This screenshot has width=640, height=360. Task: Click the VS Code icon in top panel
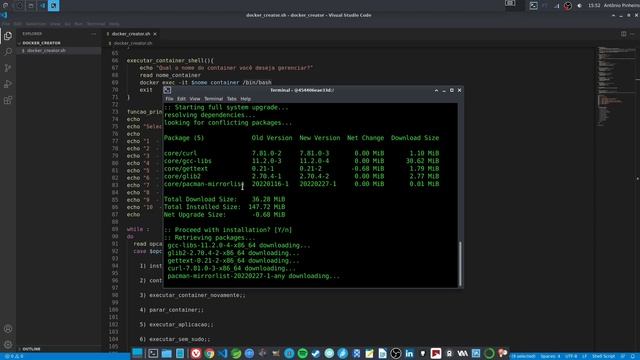click(42, 6)
